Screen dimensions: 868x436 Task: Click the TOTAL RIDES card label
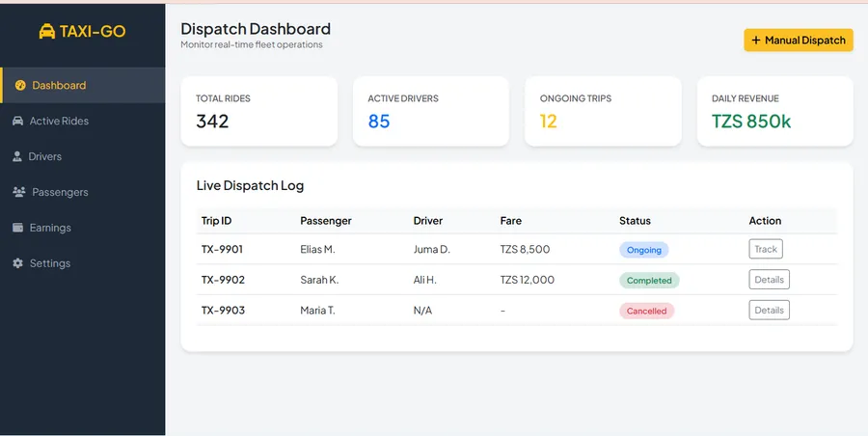click(x=223, y=98)
